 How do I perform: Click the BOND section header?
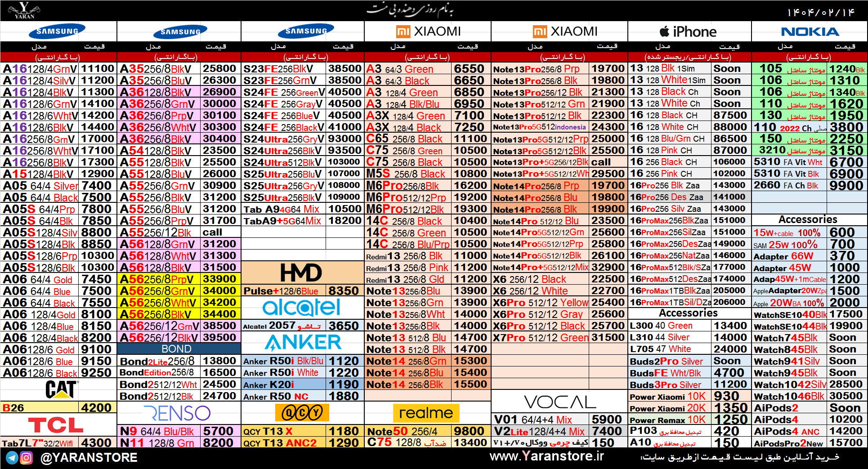tap(179, 349)
